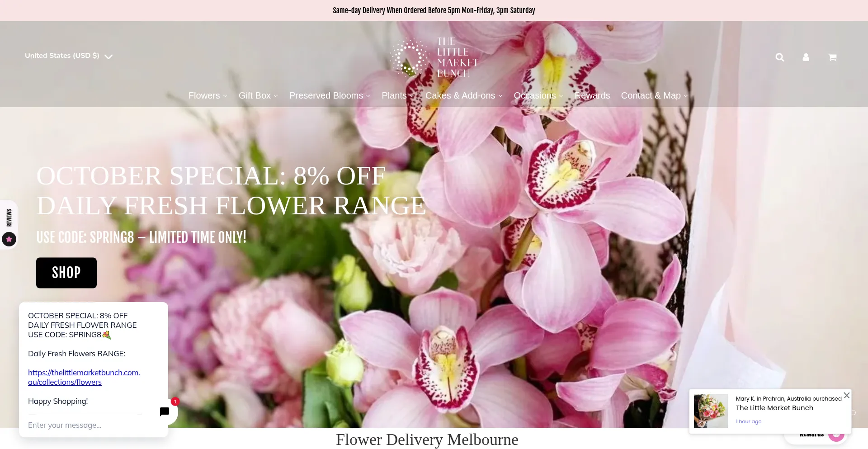Open the user account icon
Image resolution: width=868 pixels, height=449 pixels.
pyautogui.click(x=806, y=57)
